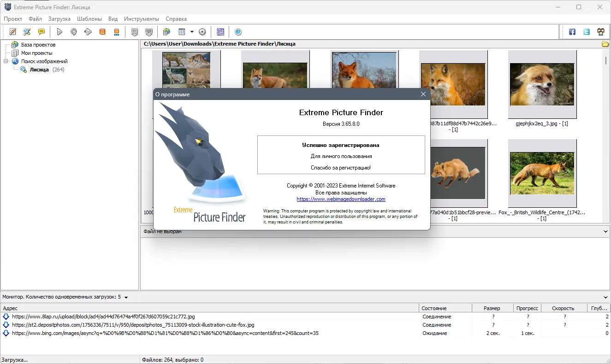
Task: Collapse the Поиск изображений tree branch
Action: 5,61
